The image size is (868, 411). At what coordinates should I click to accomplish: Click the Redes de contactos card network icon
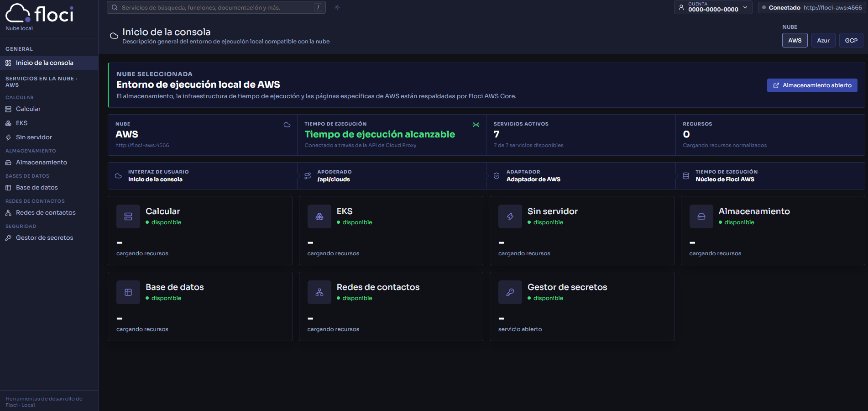(x=319, y=292)
